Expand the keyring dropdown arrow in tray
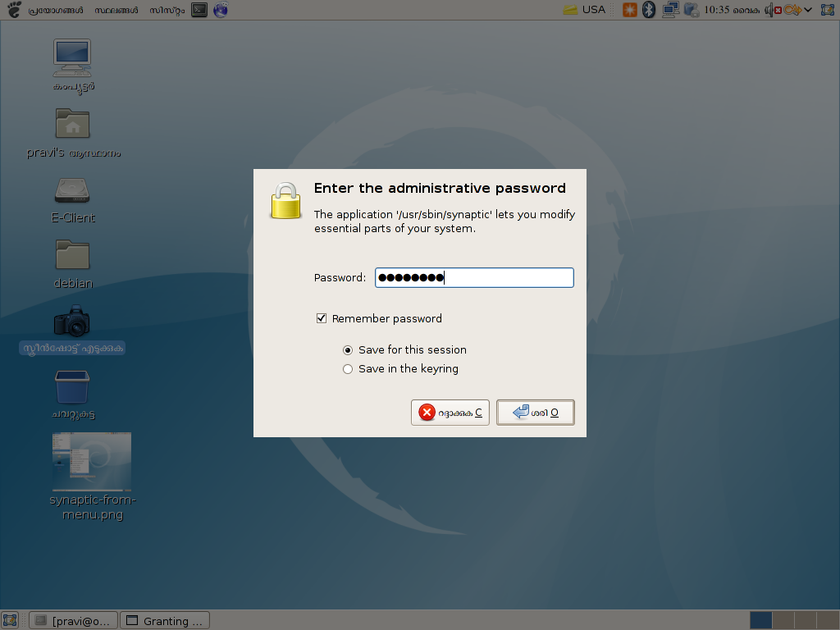Viewport: 840px width, 630px height. click(808, 10)
